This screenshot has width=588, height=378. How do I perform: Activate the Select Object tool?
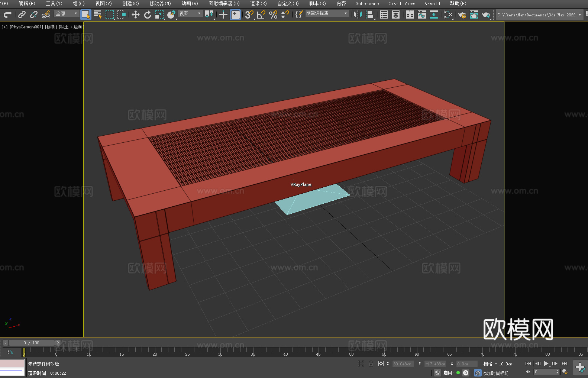pyautogui.click(x=86, y=14)
